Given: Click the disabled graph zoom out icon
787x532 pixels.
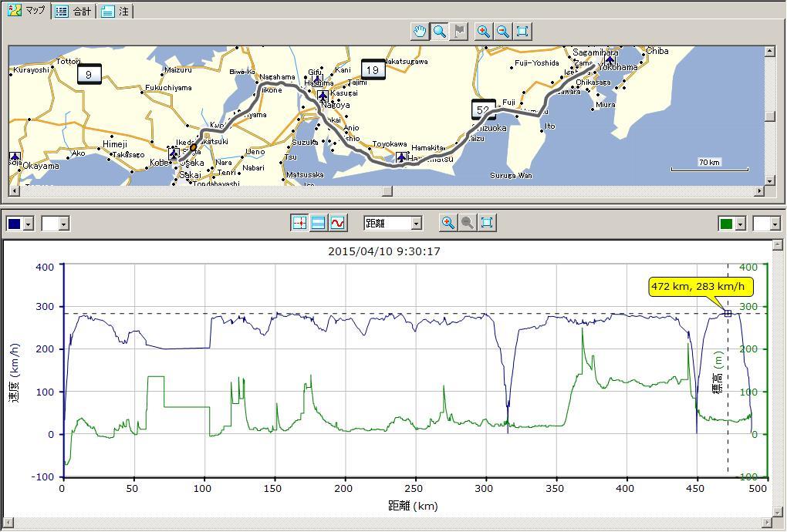Looking at the screenshot, I should (468, 223).
